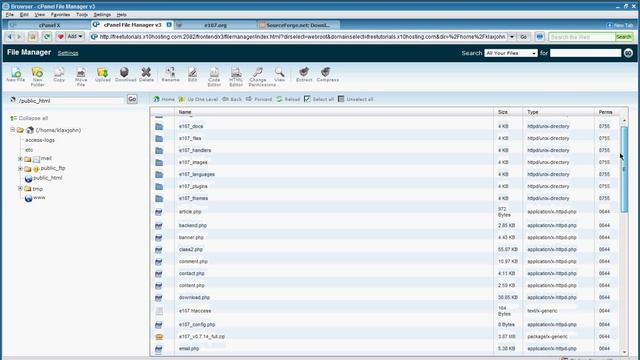Click the Settings link beside File Manager
The height and width of the screenshot is (360, 640).
(68, 53)
